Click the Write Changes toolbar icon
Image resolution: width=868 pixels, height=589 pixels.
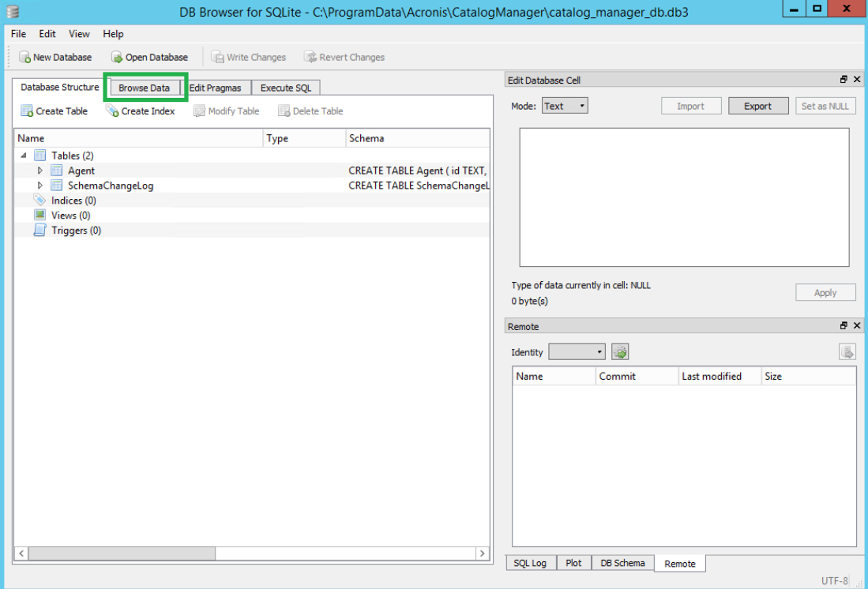coord(217,57)
